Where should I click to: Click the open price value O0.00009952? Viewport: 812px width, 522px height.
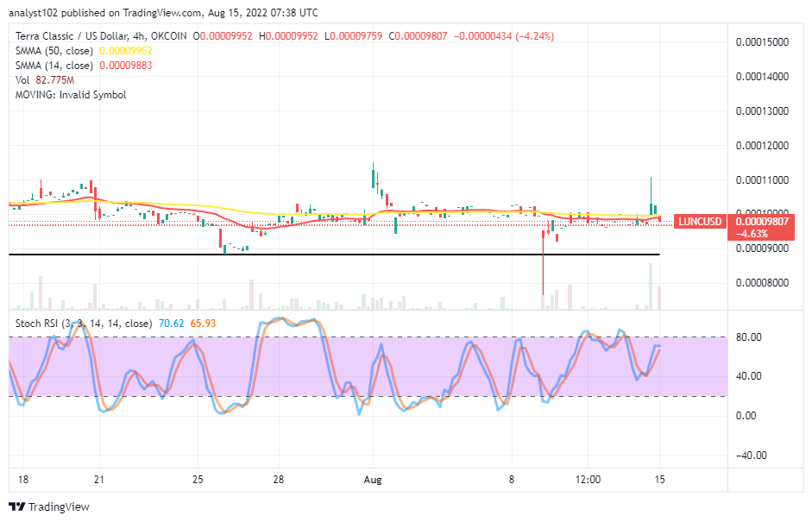[x=223, y=36]
